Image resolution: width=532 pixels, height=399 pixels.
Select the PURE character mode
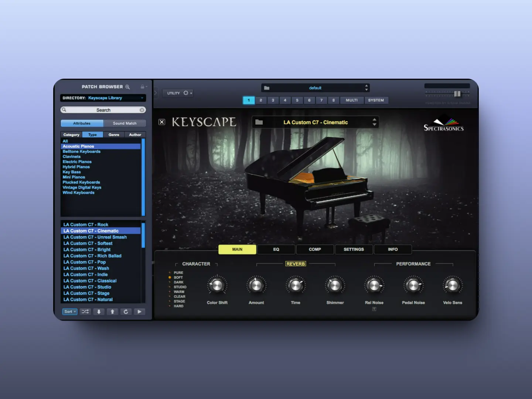click(176, 273)
